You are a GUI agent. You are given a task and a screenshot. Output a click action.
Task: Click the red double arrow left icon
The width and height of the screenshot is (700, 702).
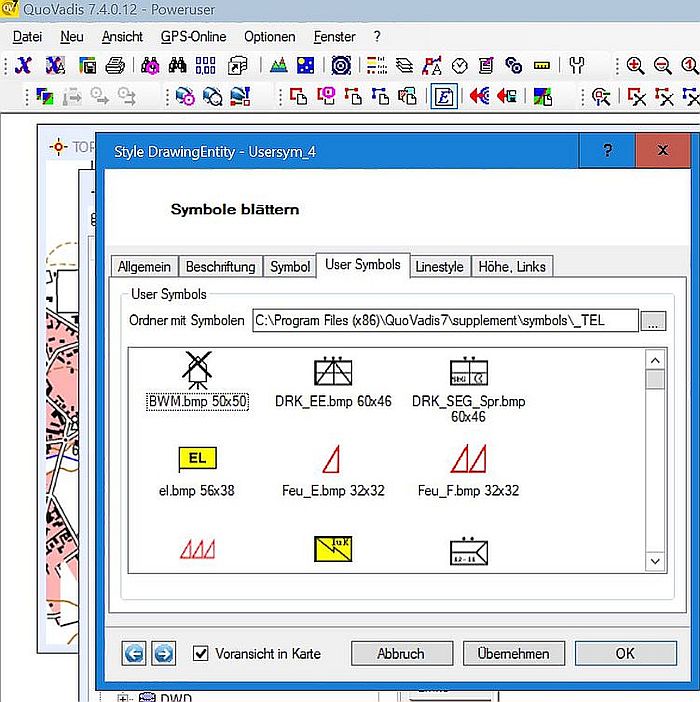pos(479,96)
